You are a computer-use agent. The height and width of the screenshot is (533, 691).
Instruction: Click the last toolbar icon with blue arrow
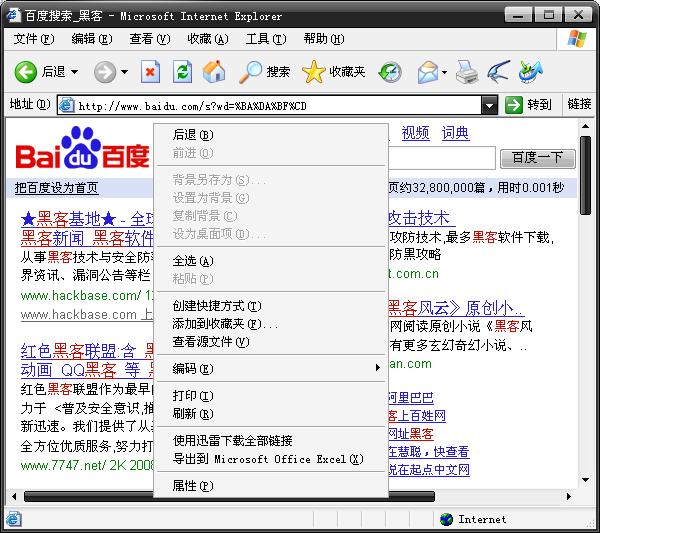click(530, 72)
